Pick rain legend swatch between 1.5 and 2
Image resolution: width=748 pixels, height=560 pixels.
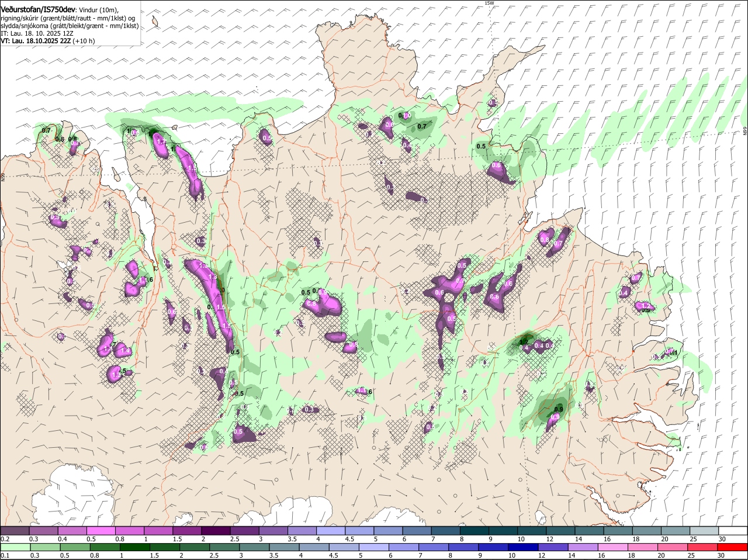click(x=165, y=547)
